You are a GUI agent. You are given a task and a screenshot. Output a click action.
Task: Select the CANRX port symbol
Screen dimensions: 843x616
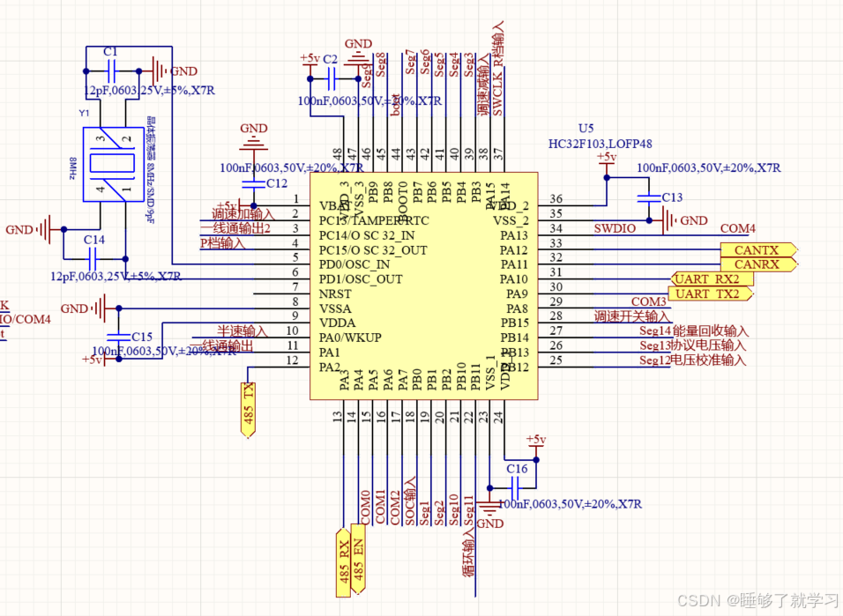click(x=758, y=264)
